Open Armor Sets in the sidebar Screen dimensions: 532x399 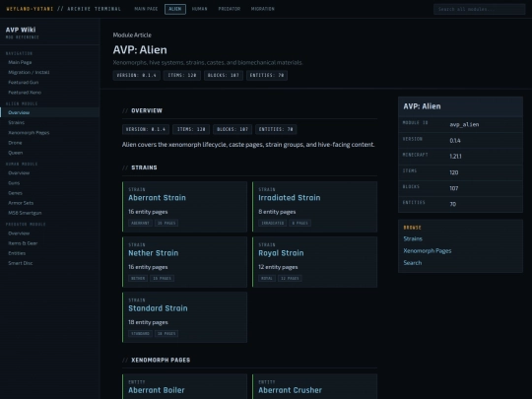coord(21,203)
